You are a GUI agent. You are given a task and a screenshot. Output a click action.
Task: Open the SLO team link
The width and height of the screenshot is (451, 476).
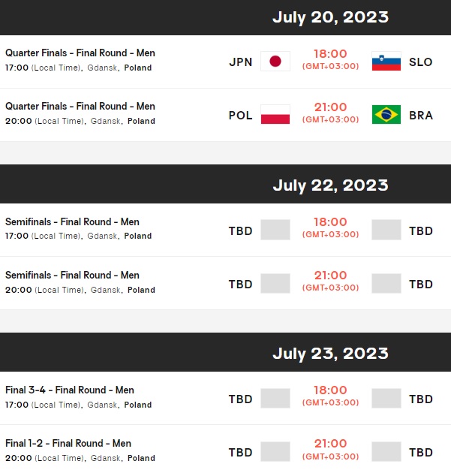421,62
